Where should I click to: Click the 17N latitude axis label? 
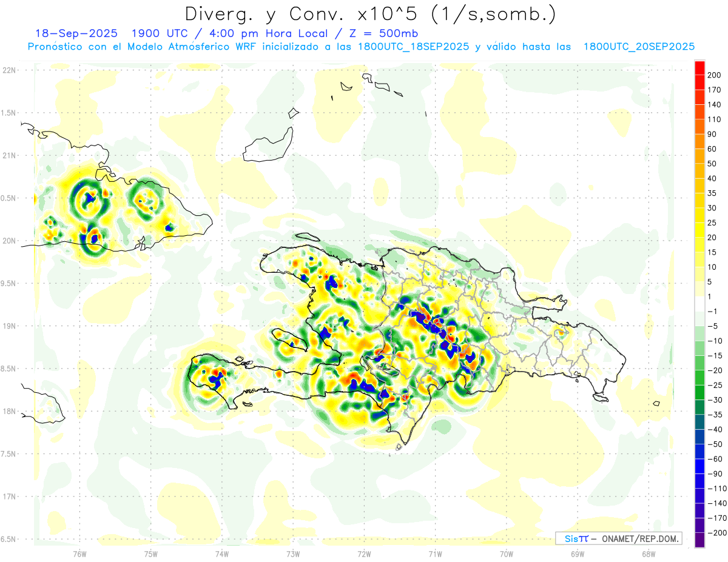[x=9, y=496]
